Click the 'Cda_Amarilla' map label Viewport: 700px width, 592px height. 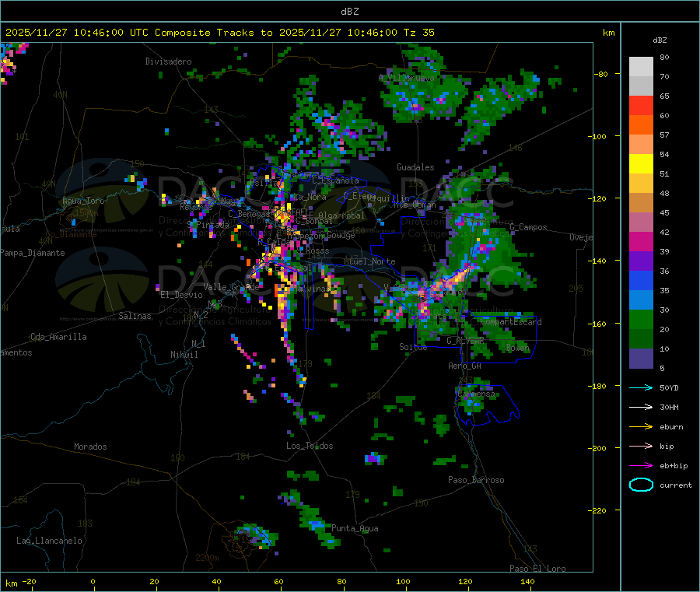coord(58,337)
